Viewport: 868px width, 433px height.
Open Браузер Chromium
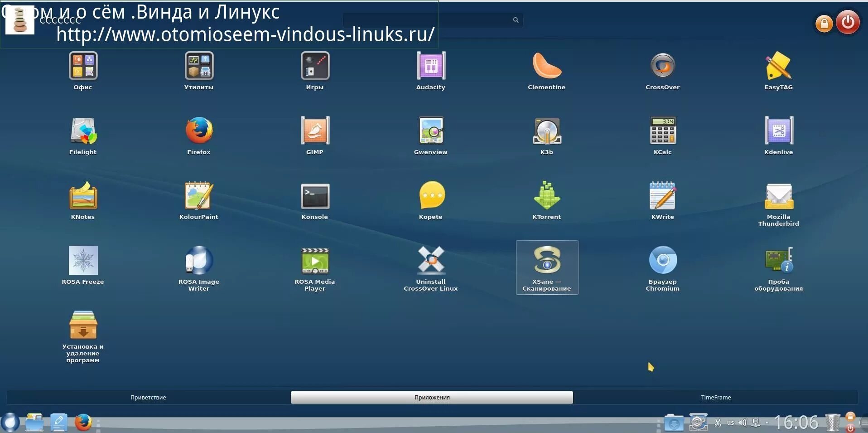coord(663,269)
